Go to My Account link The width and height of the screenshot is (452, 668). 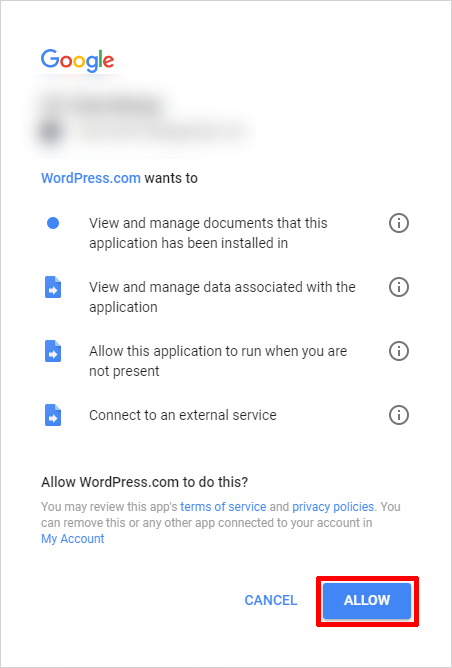click(73, 539)
